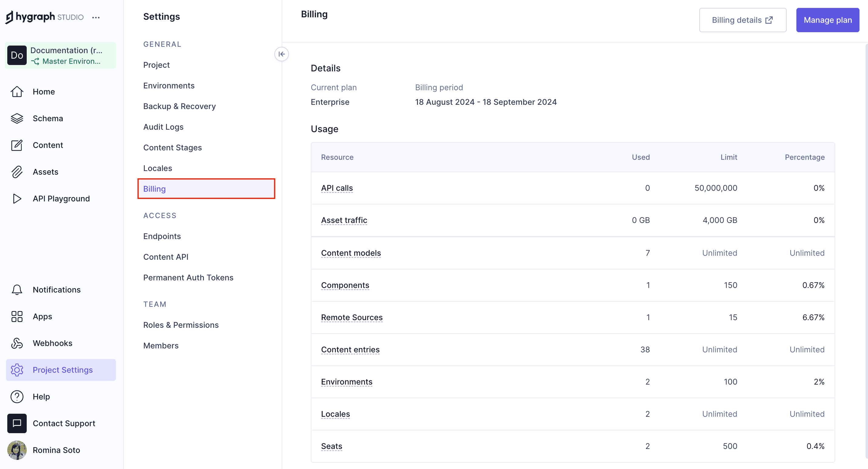Open the three-dots menu beside Studio logo
868x469 pixels.
click(x=96, y=18)
